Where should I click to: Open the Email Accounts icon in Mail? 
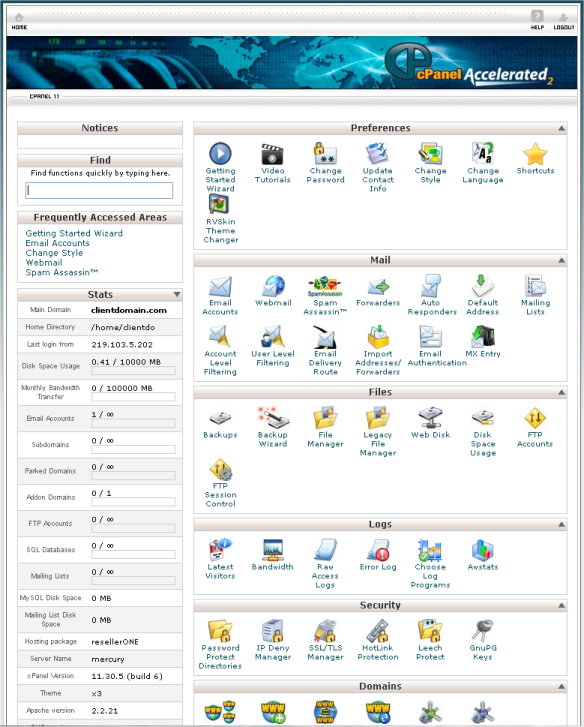[220, 287]
